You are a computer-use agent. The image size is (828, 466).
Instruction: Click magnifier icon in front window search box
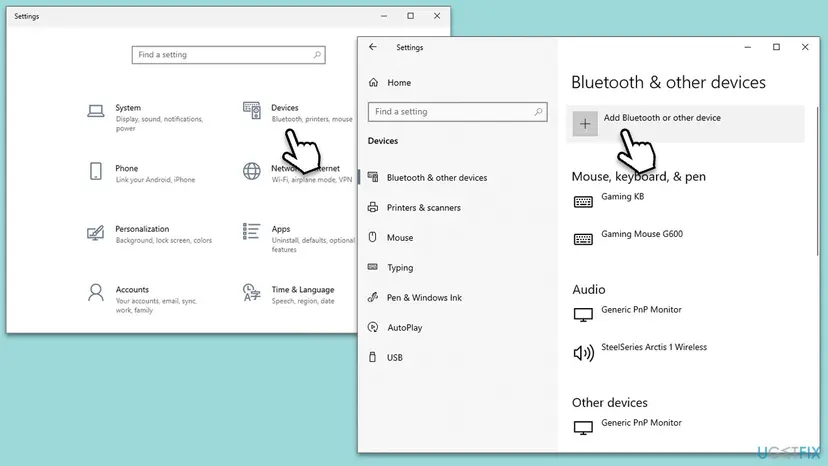[x=538, y=111]
